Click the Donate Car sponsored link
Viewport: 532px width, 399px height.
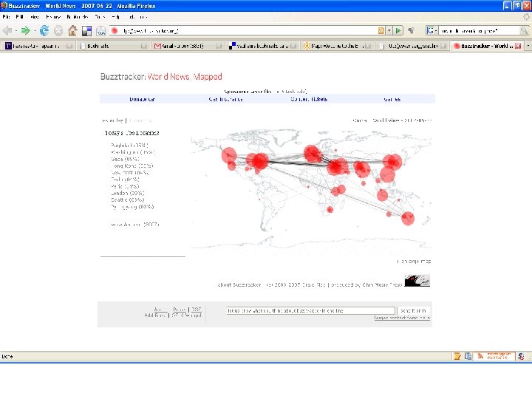tap(143, 99)
